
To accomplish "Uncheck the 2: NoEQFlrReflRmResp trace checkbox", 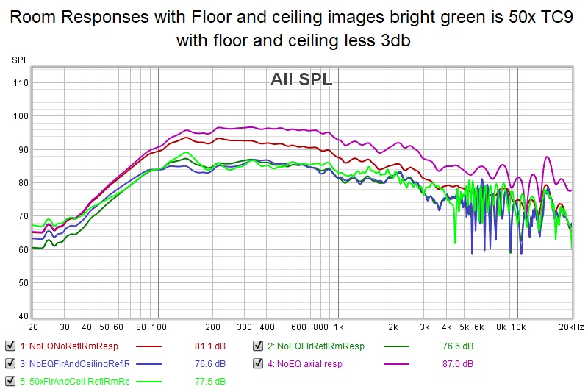I will pos(258,346).
